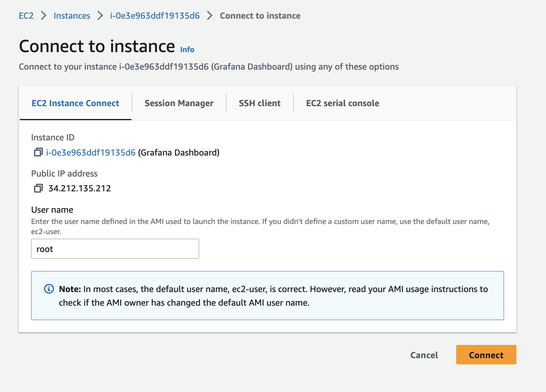Switch to EC2 serial console tab

coord(343,103)
